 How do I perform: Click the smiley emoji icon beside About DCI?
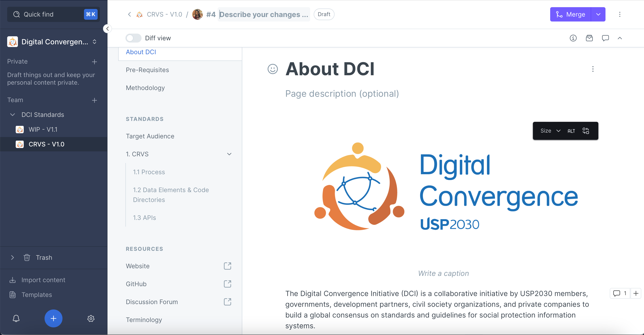pyautogui.click(x=273, y=69)
